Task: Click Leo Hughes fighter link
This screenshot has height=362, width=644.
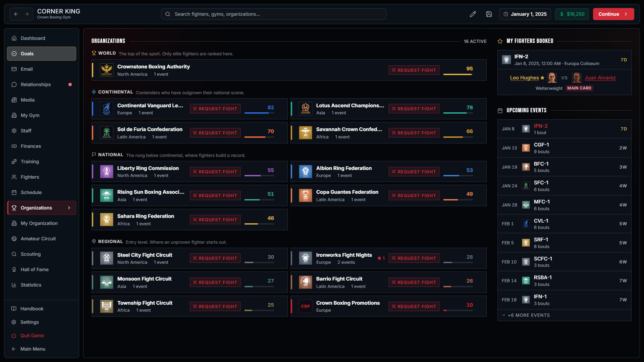Action: coord(524,78)
